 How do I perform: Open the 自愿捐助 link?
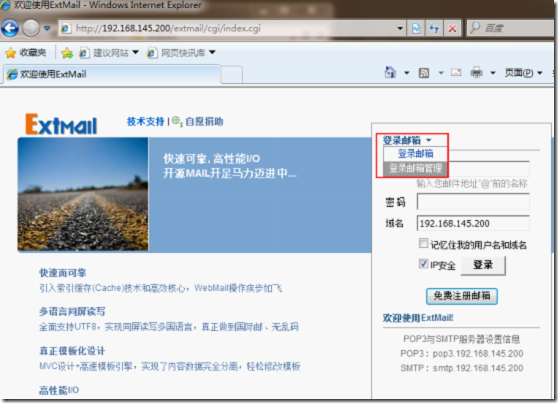coord(204,122)
